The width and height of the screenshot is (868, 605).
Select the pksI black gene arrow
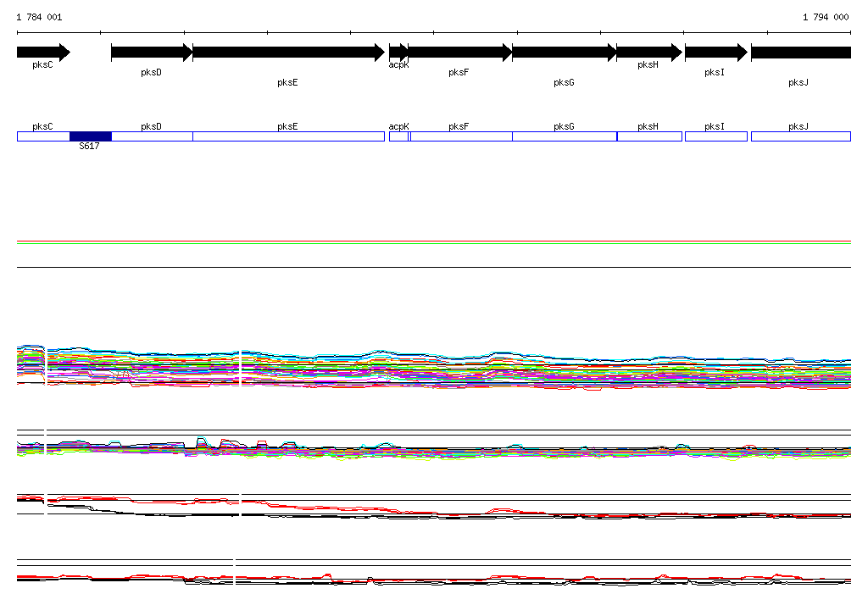pyautogui.click(x=716, y=53)
